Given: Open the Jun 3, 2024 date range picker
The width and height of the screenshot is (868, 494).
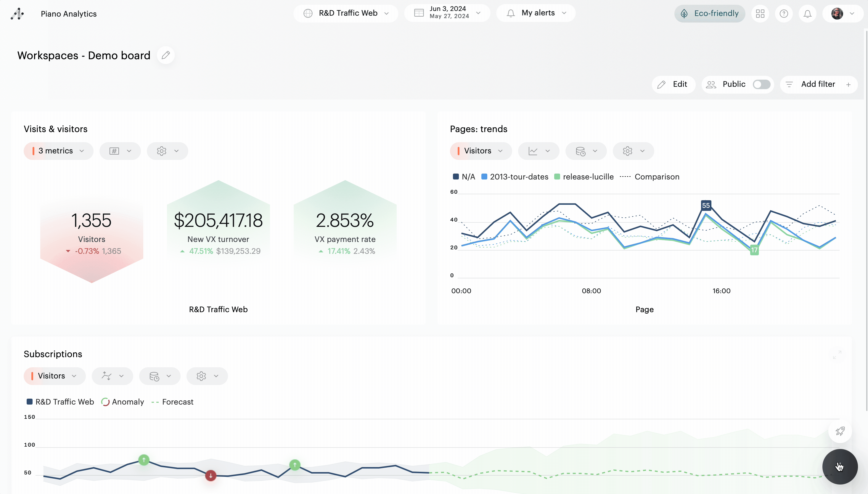Looking at the screenshot, I should [x=447, y=13].
